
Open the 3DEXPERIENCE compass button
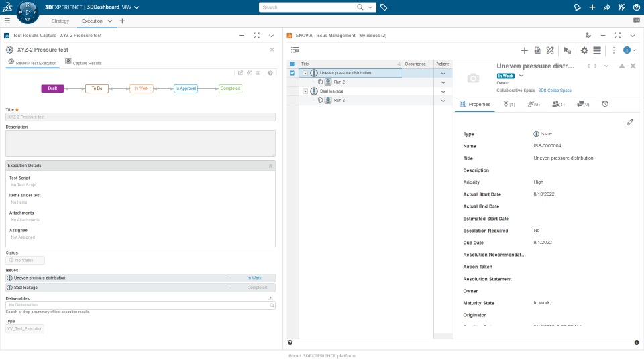[x=28, y=12]
